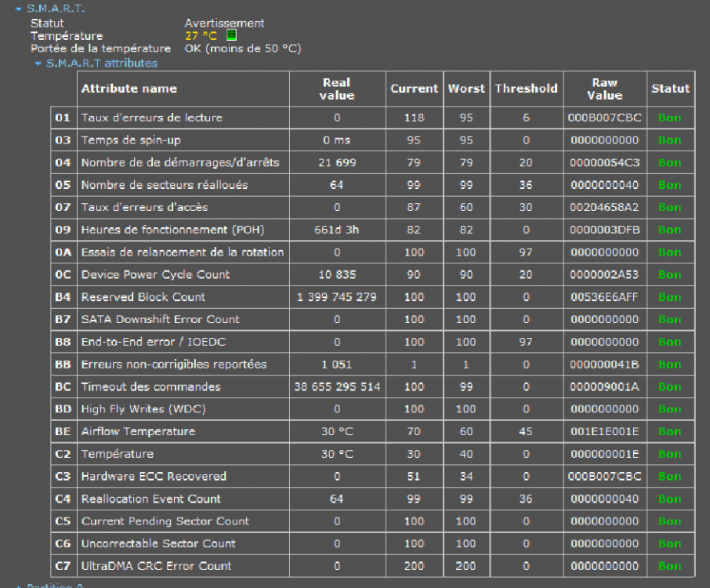This screenshot has height=588, width=710.
Task: Click raw value 000000001E
Action: click(605, 454)
